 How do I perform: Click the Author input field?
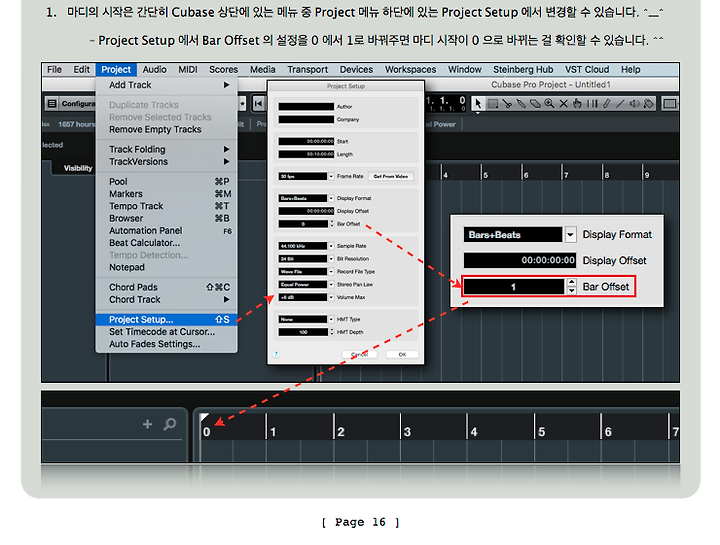(x=306, y=107)
